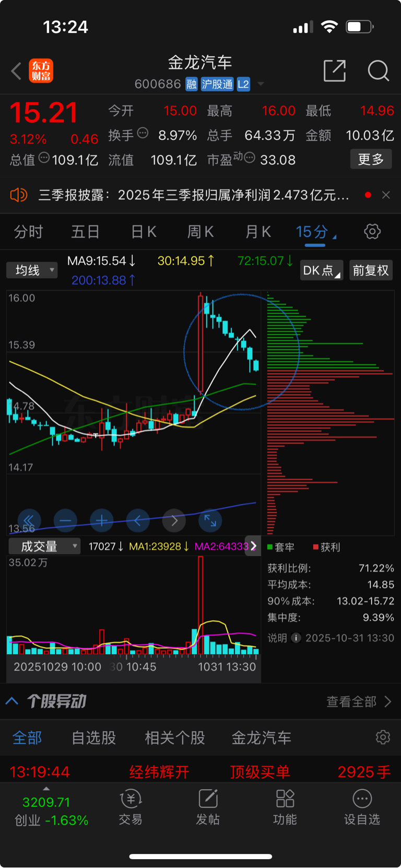Select the 自选股 filter tab

point(94,738)
